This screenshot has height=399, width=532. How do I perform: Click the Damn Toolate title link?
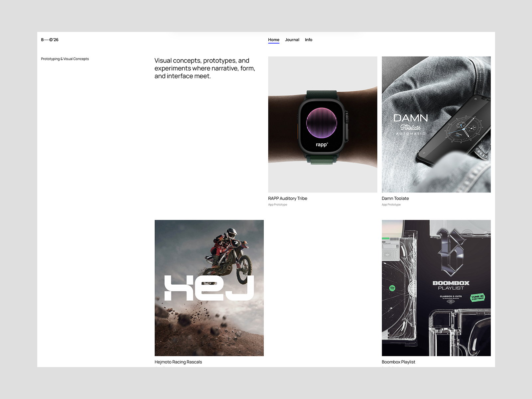tap(395, 199)
